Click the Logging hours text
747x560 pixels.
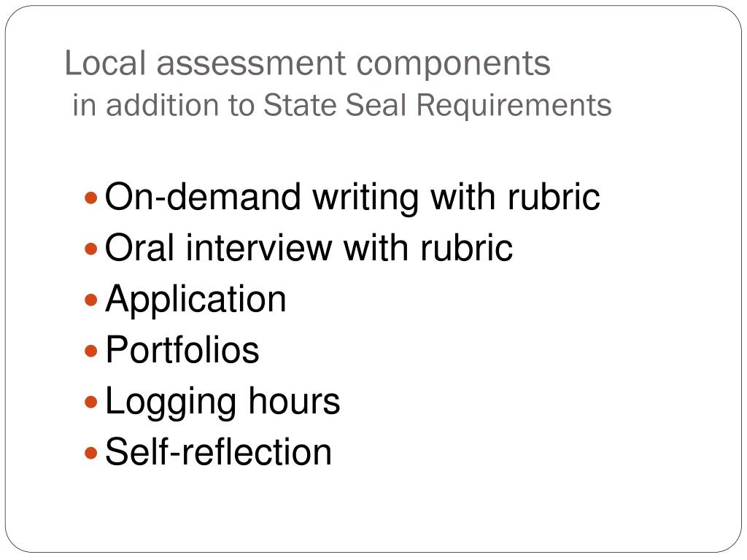pos(222,402)
